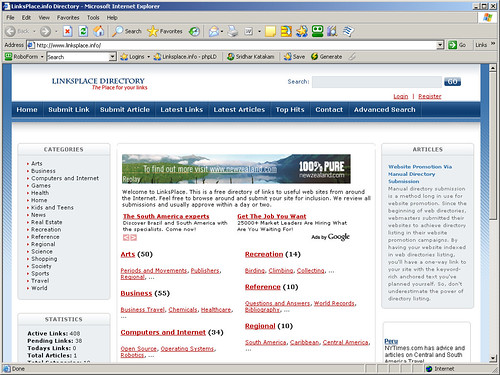Screen dimensions: 500x375
Task: Open the RoboForm menu dropdown
Action: click(42, 57)
